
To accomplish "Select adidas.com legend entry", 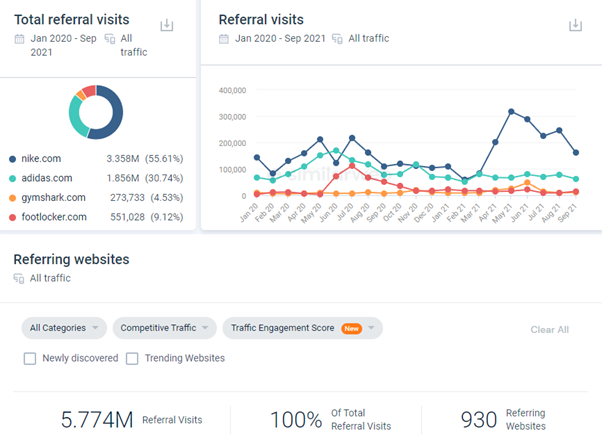I will click(x=48, y=178).
